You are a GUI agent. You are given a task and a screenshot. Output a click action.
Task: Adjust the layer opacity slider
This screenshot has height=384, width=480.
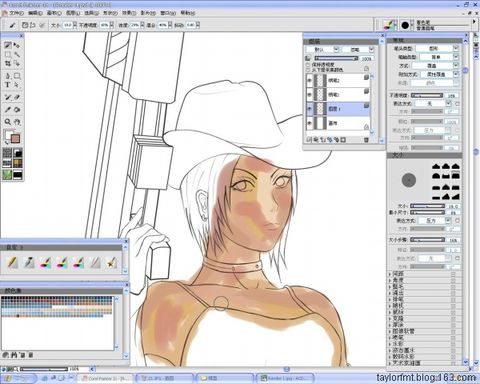pyautogui.click(x=336, y=58)
